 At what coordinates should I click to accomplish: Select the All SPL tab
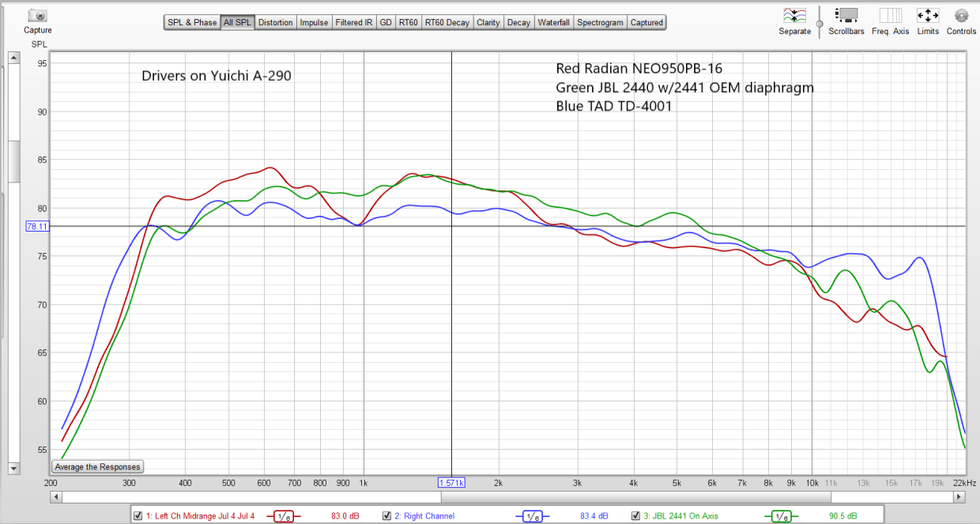pyautogui.click(x=237, y=22)
